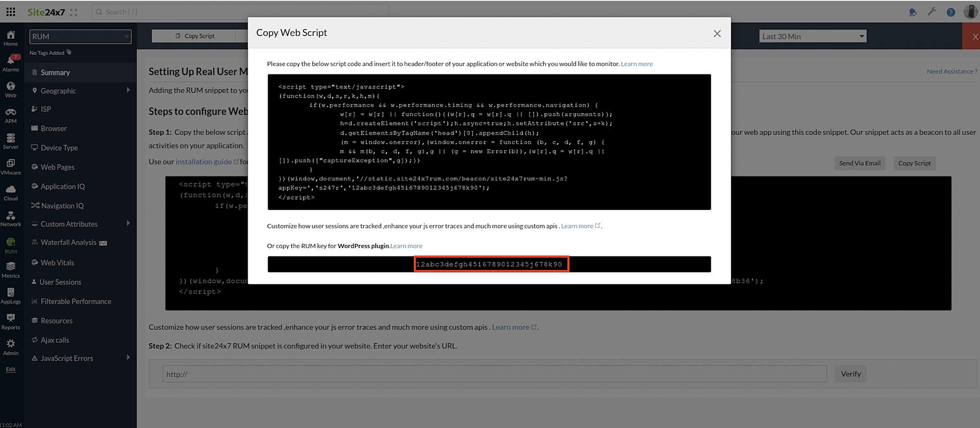Click the help question mark icon
The image size is (980, 428).
coord(951,12)
